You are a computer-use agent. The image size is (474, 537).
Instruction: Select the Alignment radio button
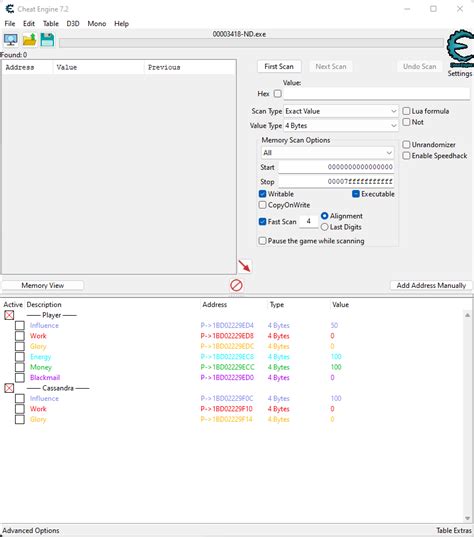coord(325,216)
